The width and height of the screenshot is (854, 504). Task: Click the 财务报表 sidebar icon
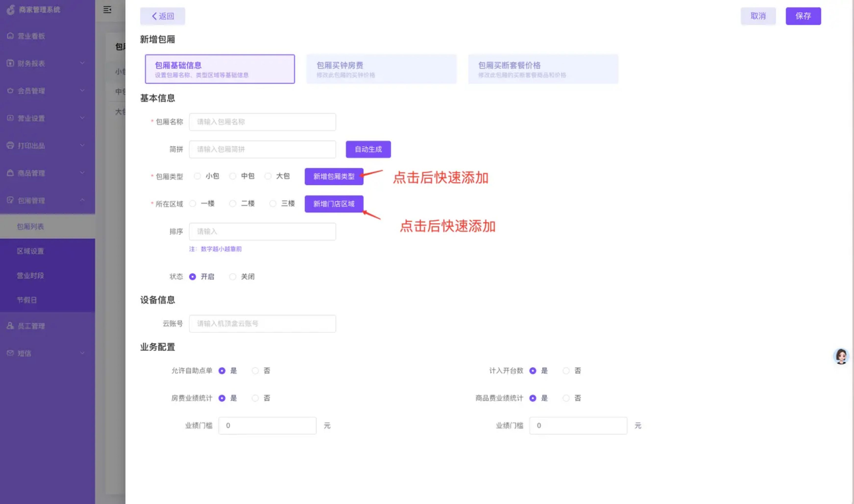[x=10, y=63]
